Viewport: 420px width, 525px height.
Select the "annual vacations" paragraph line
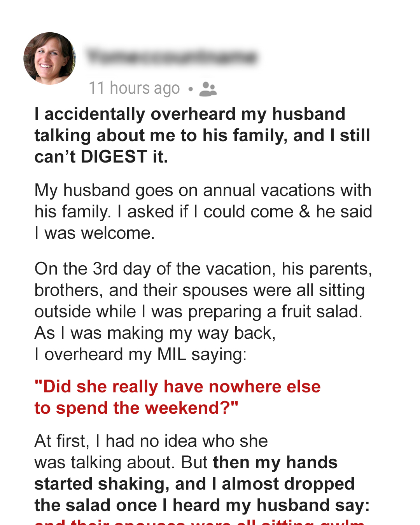203,191
